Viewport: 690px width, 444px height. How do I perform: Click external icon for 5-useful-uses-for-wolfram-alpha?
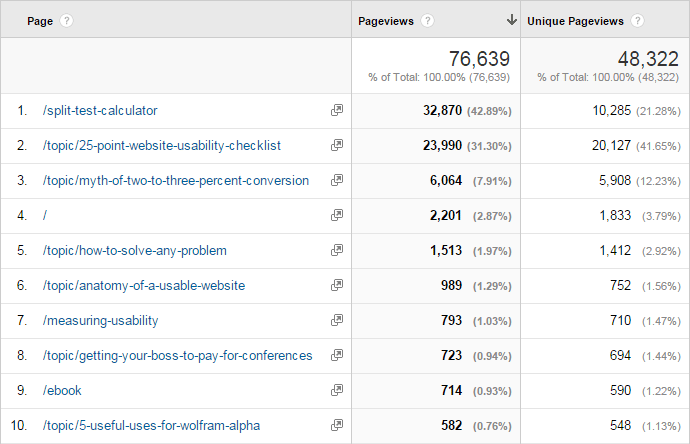[x=337, y=426]
